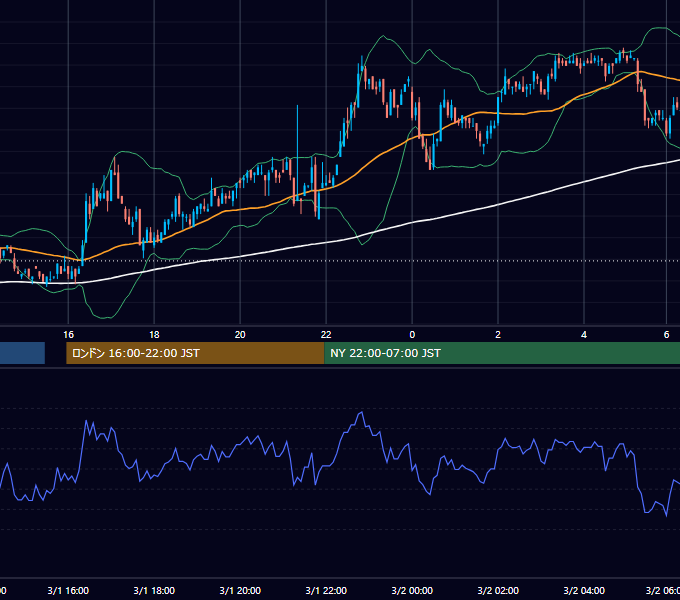Select the ロンドン 16:00-22:00 JST session bar
This screenshot has width=680, height=600.
[x=195, y=353]
